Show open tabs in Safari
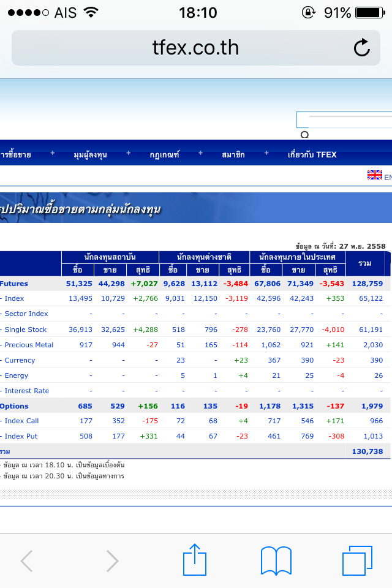 click(357, 560)
